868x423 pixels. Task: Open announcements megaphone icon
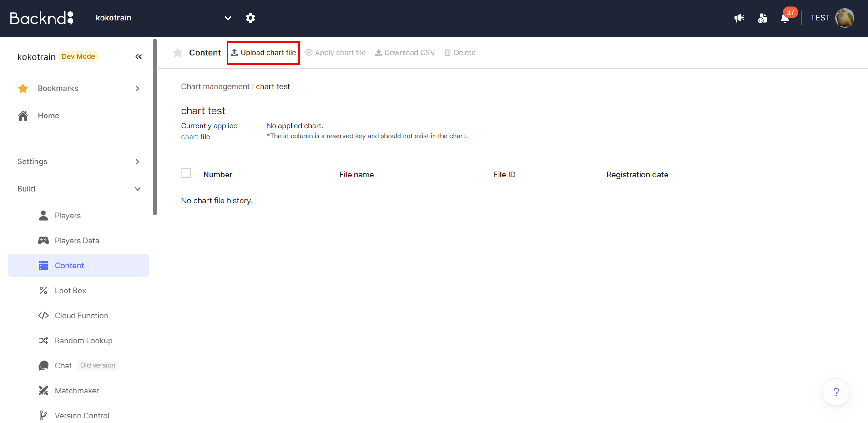tap(739, 18)
